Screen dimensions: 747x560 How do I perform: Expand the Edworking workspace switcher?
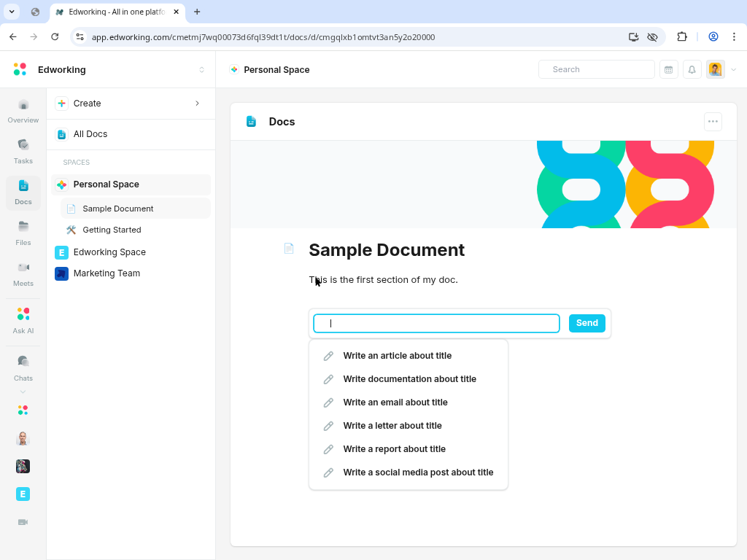tap(201, 70)
